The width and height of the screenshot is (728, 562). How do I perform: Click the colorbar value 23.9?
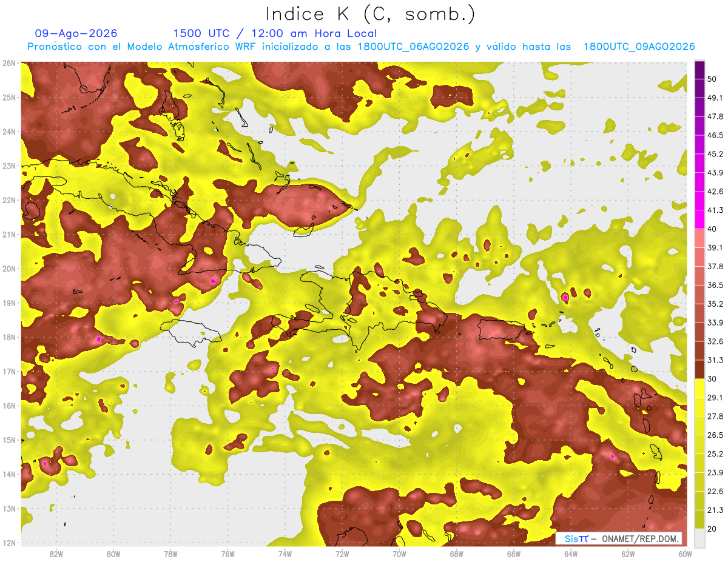click(715, 473)
